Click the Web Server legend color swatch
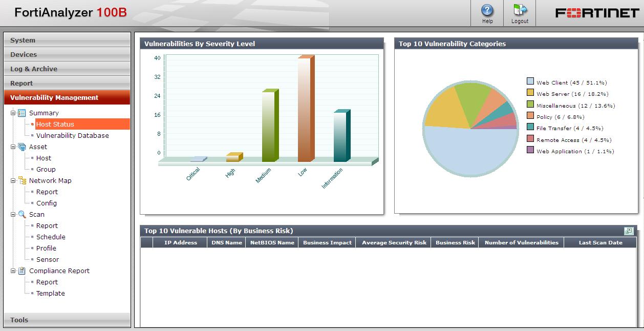This screenshot has height=331, width=644. click(530, 93)
